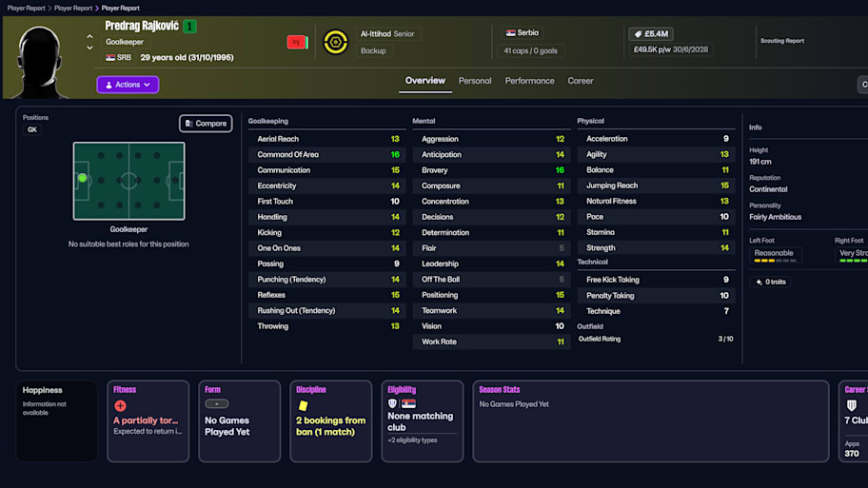Switch to the Performance tab
This screenshot has width=868, height=488.
click(x=529, y=81)
